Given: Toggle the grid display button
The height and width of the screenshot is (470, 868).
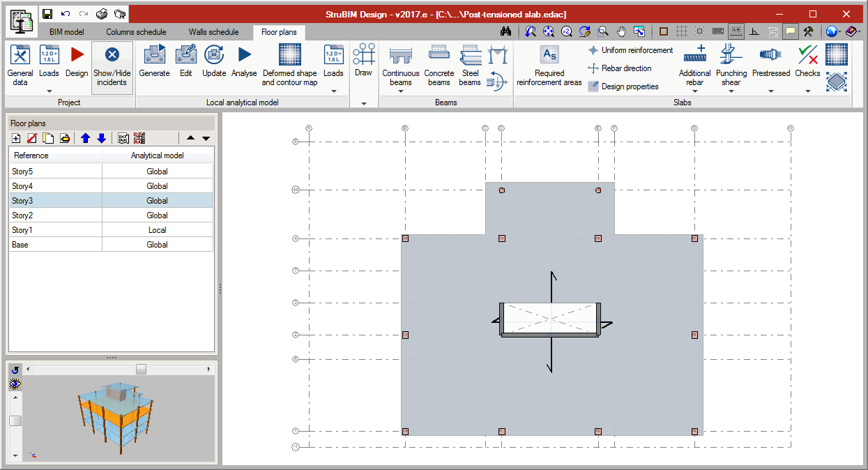Looking at the screenshot, I should pos(681,31).
